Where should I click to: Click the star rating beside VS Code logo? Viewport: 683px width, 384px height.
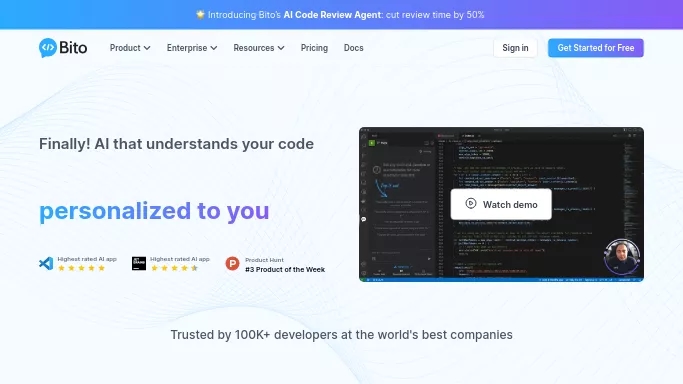coord(81,268)
